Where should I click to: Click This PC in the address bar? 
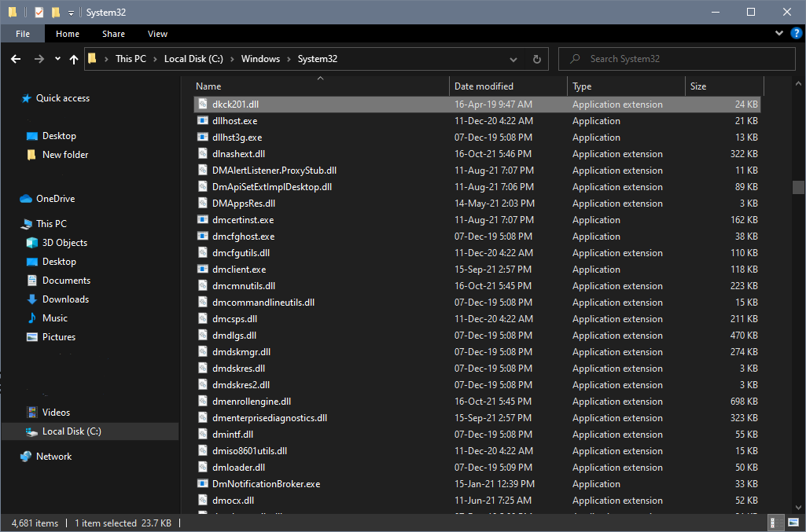(x=131, y=58)
